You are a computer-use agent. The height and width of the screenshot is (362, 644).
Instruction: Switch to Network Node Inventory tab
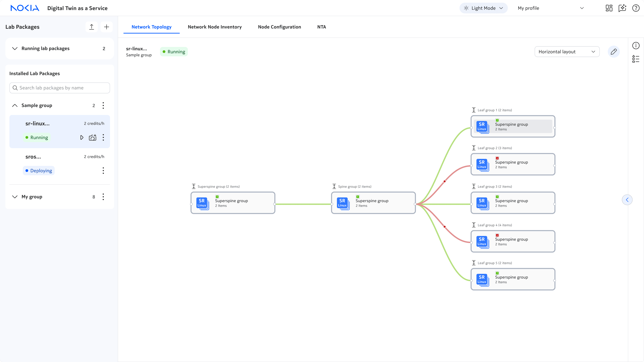(214, 27)
